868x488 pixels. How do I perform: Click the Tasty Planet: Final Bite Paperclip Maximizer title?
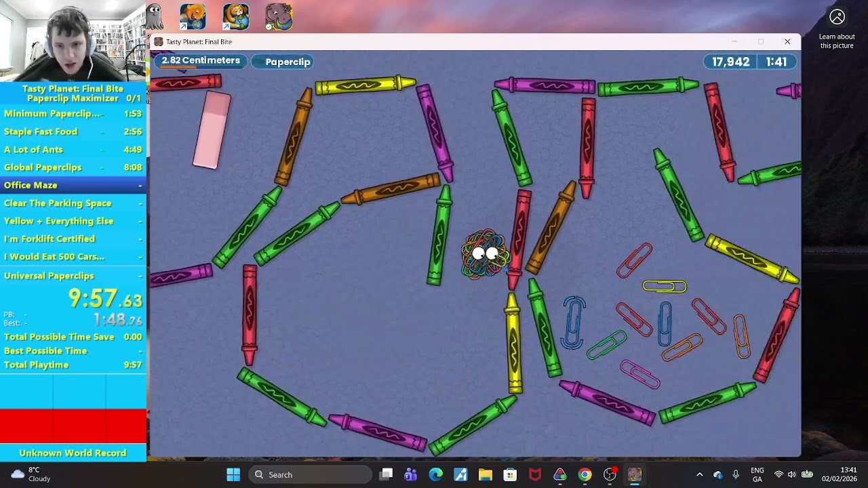coord(73,94)
